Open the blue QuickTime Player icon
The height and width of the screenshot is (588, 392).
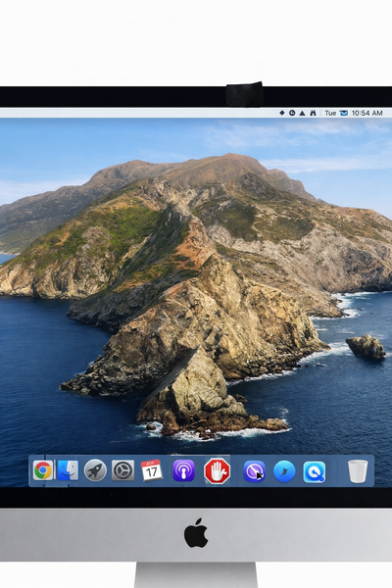point(315,471)
